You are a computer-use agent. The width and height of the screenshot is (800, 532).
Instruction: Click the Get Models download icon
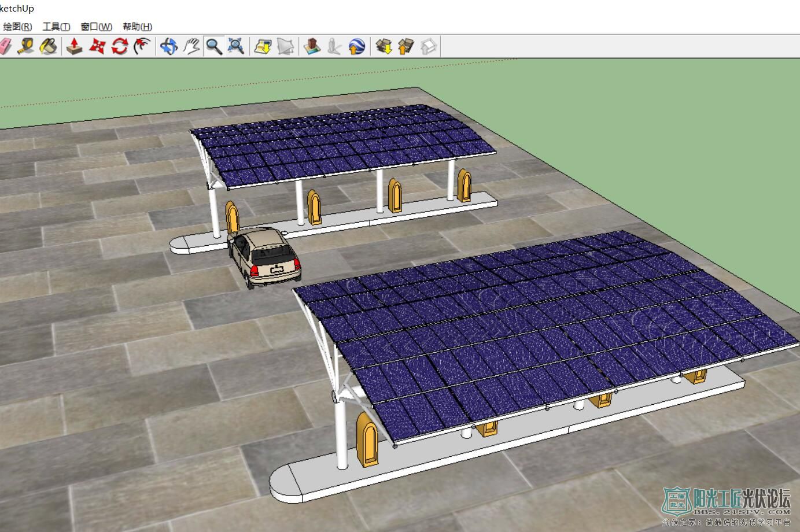click(x=384, y=46)
